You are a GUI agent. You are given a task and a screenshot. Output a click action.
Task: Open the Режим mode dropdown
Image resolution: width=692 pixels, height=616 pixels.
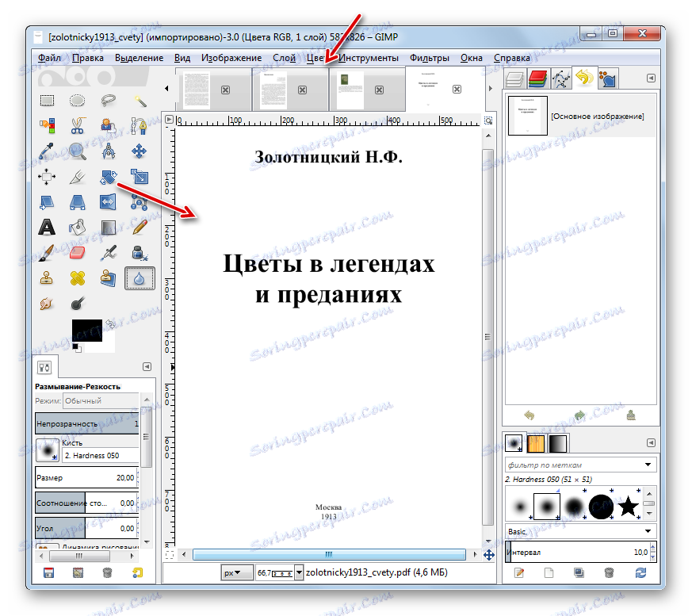tap(101, 400)
